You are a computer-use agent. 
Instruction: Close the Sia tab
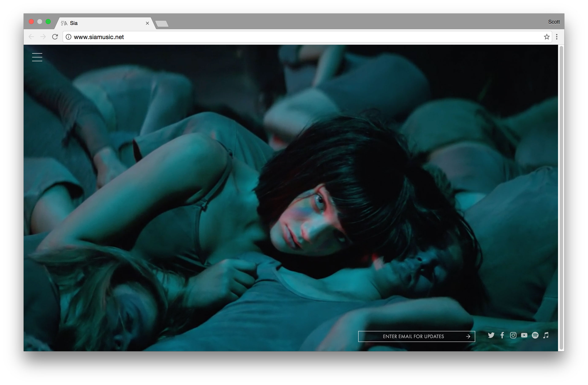[x=147, y=23]
